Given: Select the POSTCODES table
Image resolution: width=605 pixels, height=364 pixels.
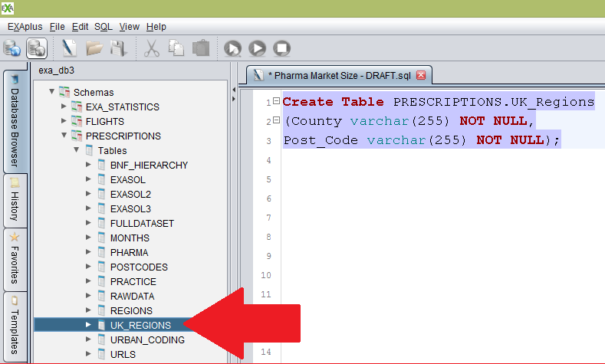Looking at the screenshot, I should (139, 267).
